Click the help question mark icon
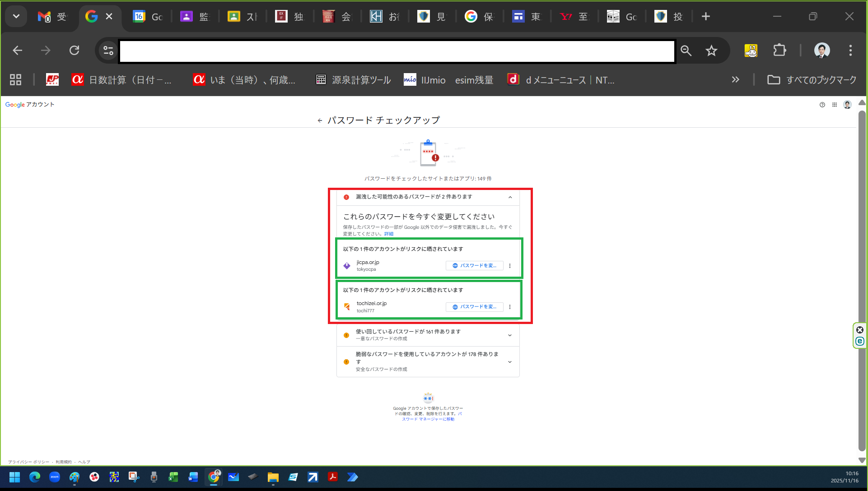 tap(822, 105)
